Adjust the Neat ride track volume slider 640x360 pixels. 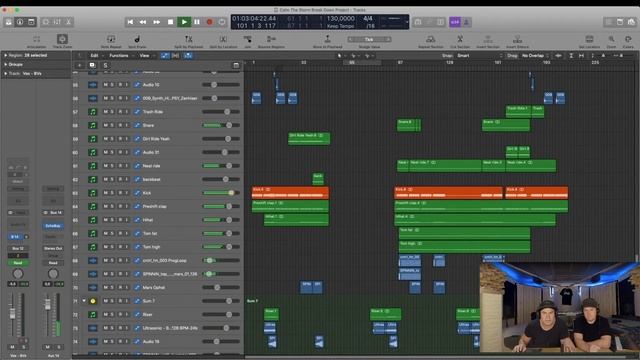221,166
